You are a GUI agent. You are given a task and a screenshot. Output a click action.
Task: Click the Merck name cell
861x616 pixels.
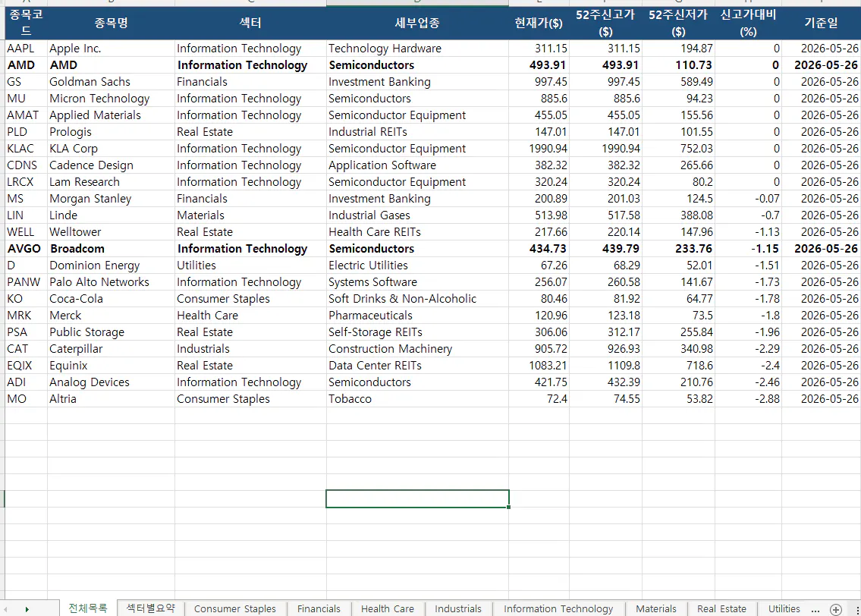[x=111, y=315]
